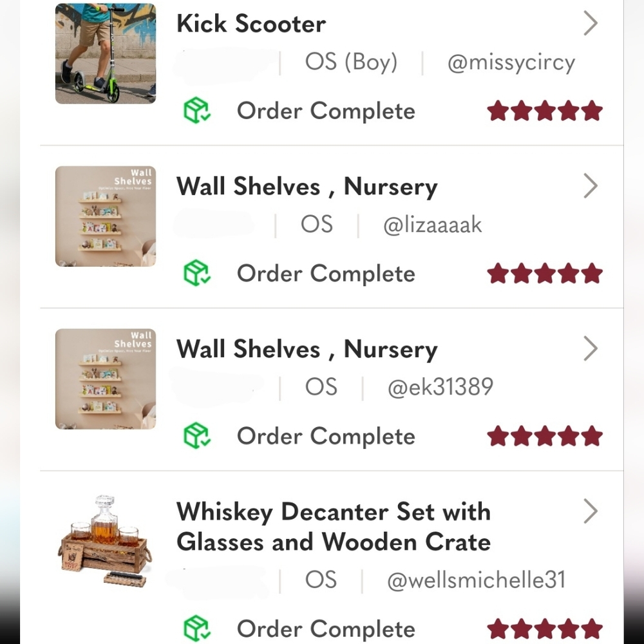Click the Whiskey Decanter order complete package icon

(x=196, y=628)
